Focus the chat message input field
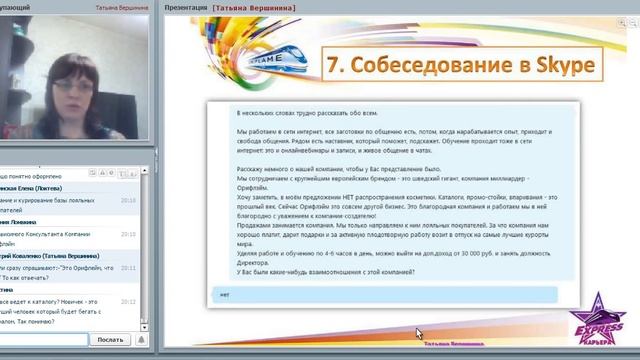 [43, 340]
